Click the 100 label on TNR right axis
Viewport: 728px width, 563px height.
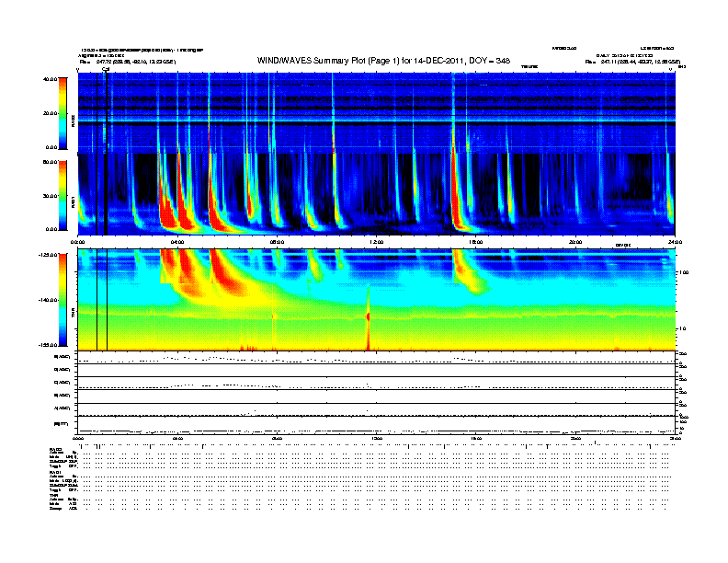(x=683, y=272)
